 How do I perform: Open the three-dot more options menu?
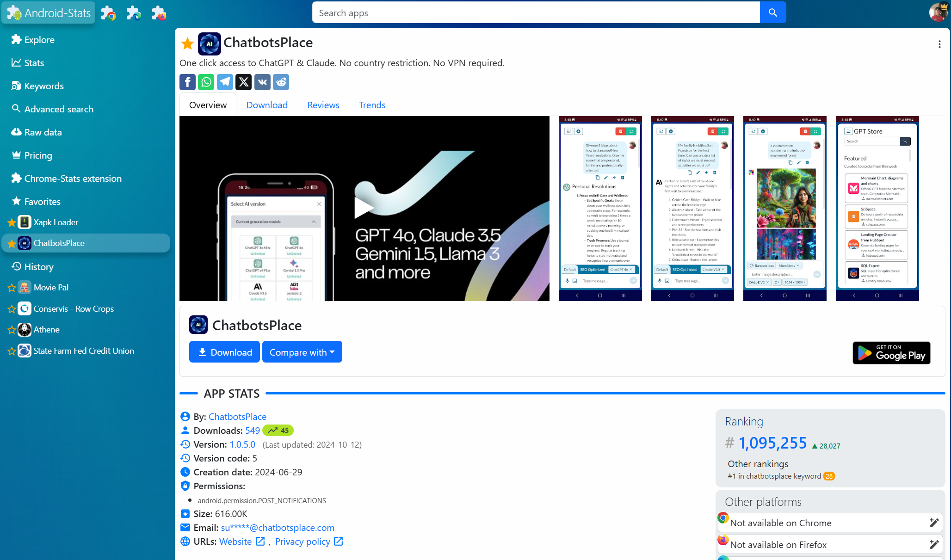[x=939, y=44]
